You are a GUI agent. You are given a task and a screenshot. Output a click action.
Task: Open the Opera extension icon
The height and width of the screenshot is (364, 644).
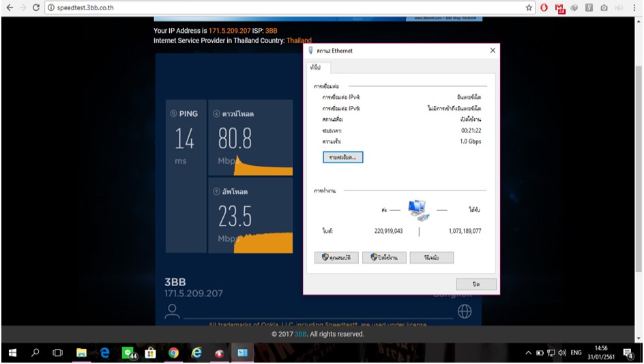pos(544,8)
